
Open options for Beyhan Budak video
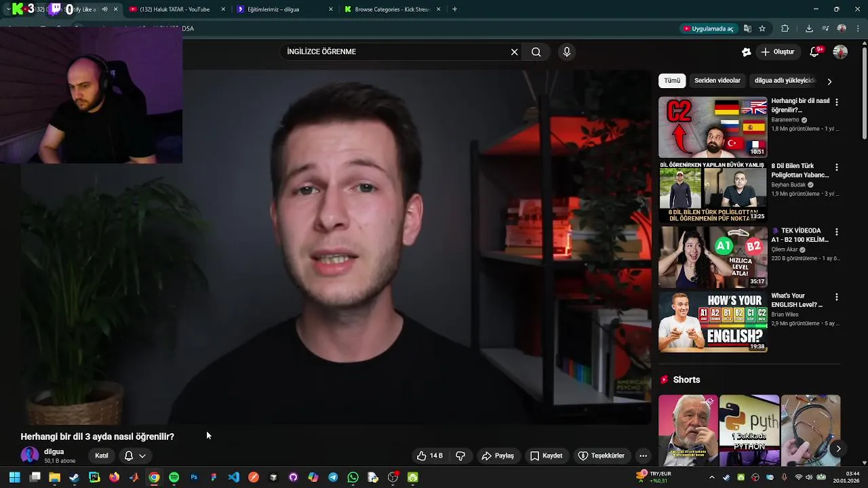836,167
